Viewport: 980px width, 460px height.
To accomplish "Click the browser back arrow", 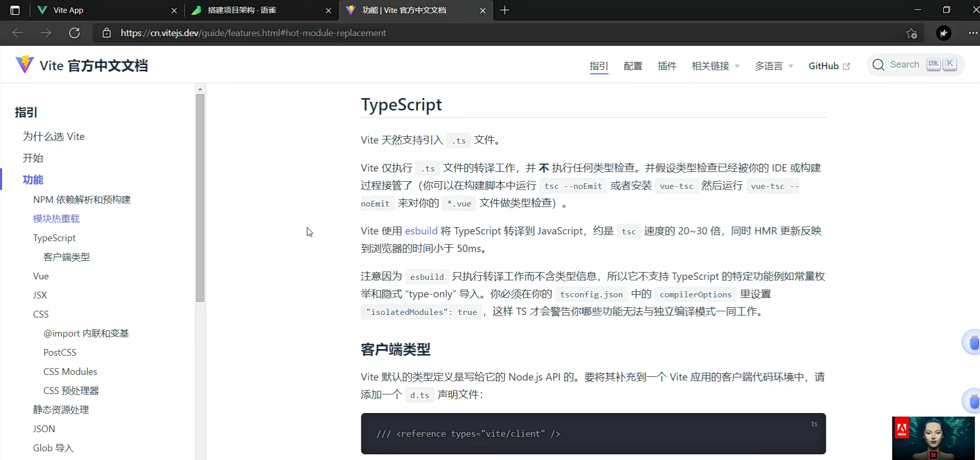I will [18, 33].
